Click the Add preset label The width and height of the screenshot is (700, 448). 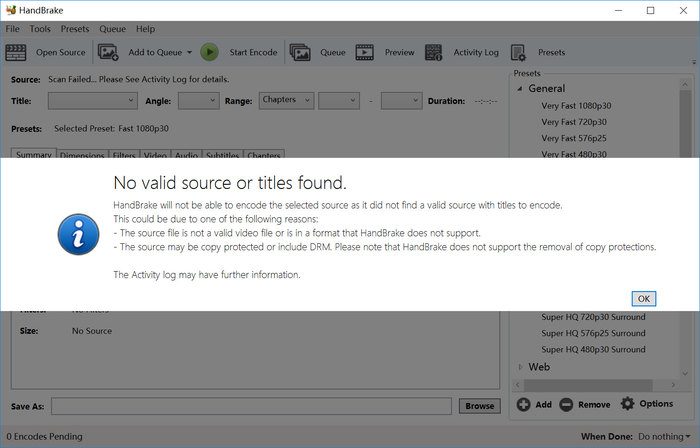pos(543,404)
